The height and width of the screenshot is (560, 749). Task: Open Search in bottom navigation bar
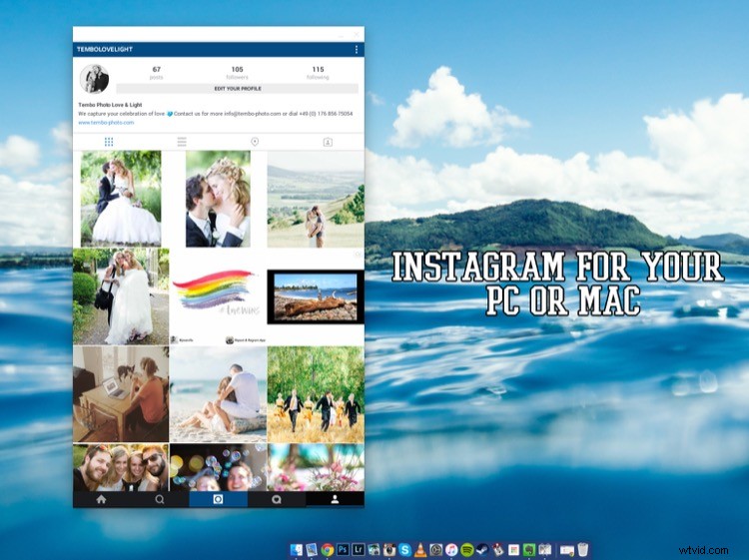coord(160,499)
